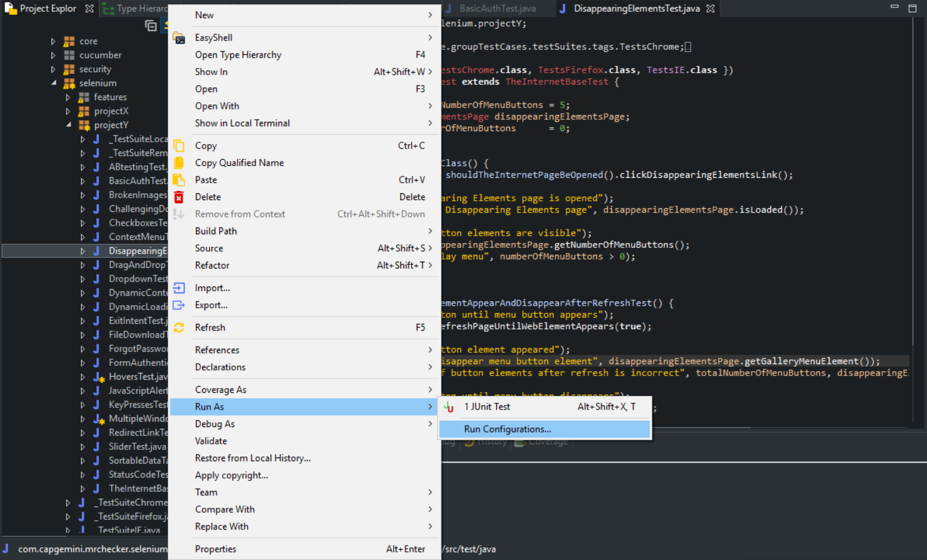The height and width of the screenshot is (560, 927).
Task: Close the DisappearingElementsTest.java editor tab
Action: coord(711,9)
